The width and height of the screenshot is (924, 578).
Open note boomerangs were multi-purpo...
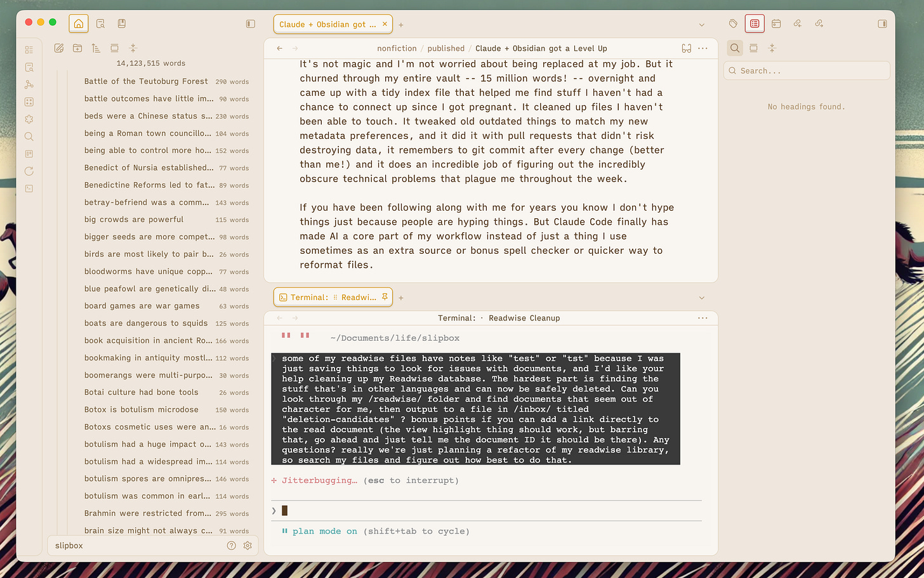click(166, 375)
